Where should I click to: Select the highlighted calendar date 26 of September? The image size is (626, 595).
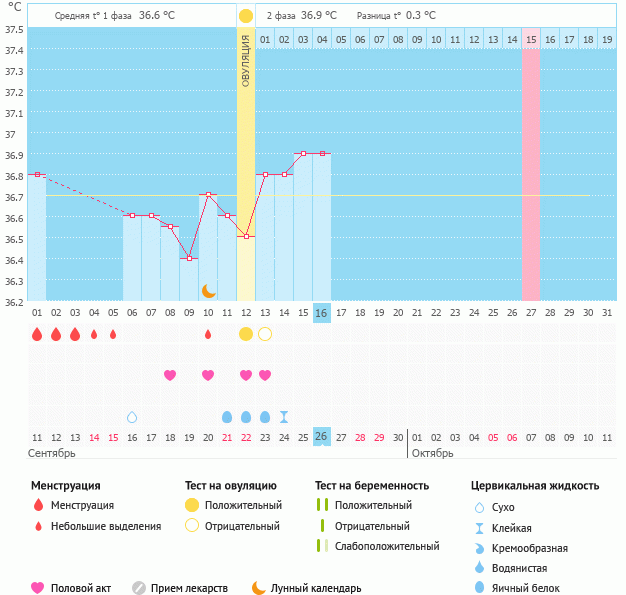pyautogui.click(x=321, y=436)
